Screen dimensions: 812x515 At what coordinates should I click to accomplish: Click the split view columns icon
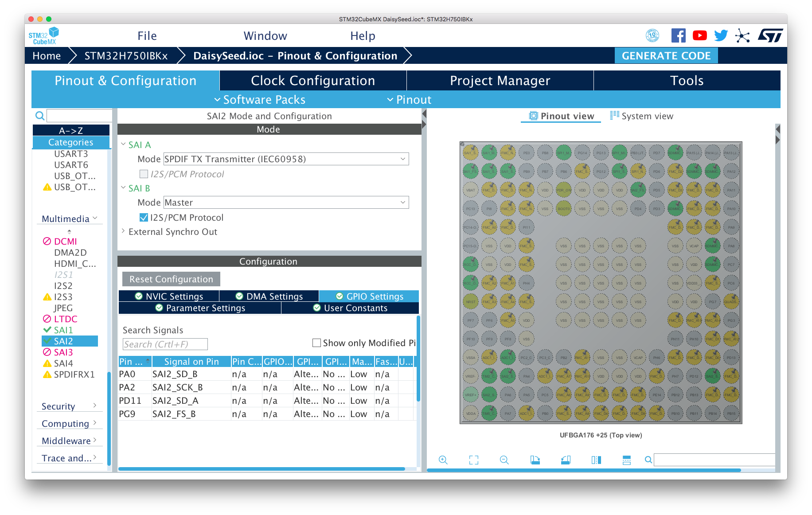pos(596,460)
